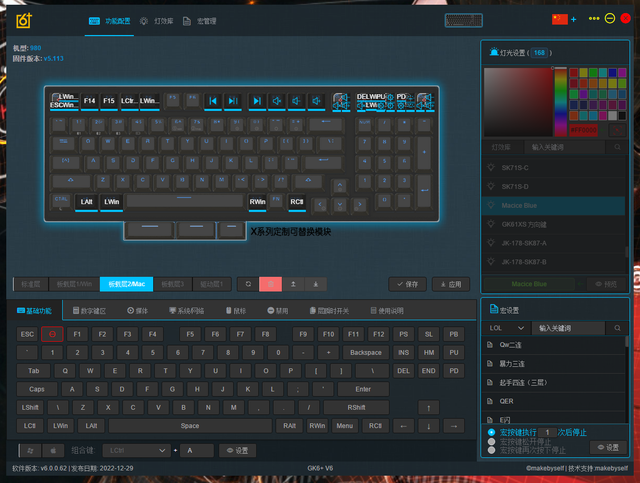This screenshot has width=640, height=483.
Task: Click the keyboard device thumbnail at top
Action: click(x=464, y=20)
